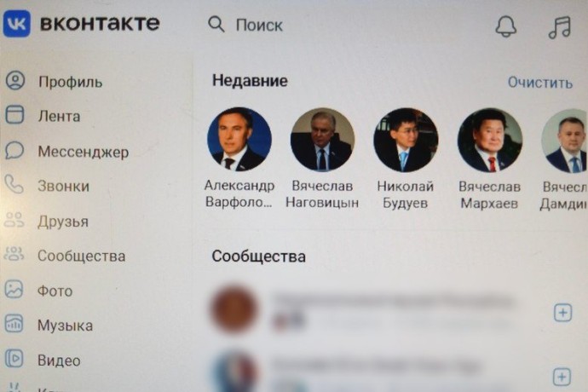The image size is (588, 392).
Task: Open Николай Будуев recent profile
Action: pos(406,159)
